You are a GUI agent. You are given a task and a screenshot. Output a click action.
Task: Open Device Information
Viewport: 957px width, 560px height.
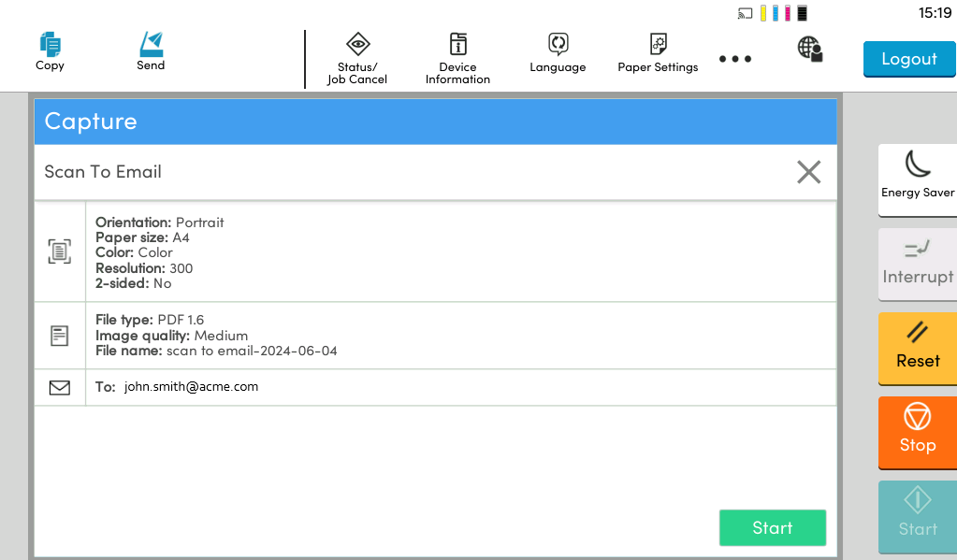point(457,58)
